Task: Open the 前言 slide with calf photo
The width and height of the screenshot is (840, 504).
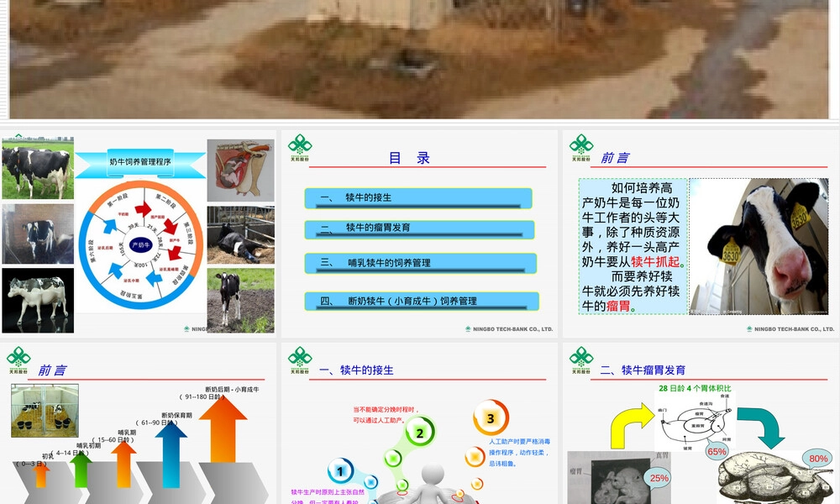Action: [701, 234]
